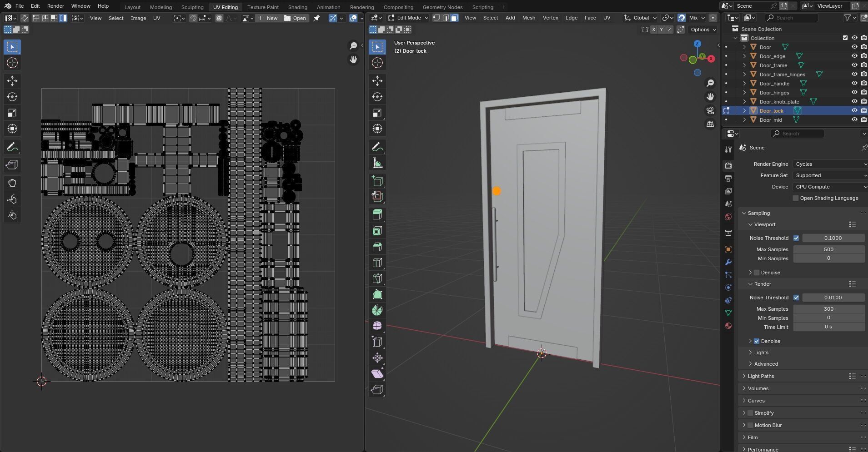Select the Rotate tool in 3D viewport
Image resolution: width=868 pixels, height=452 pixels.
pyautogui.click(x=377, y=97)
